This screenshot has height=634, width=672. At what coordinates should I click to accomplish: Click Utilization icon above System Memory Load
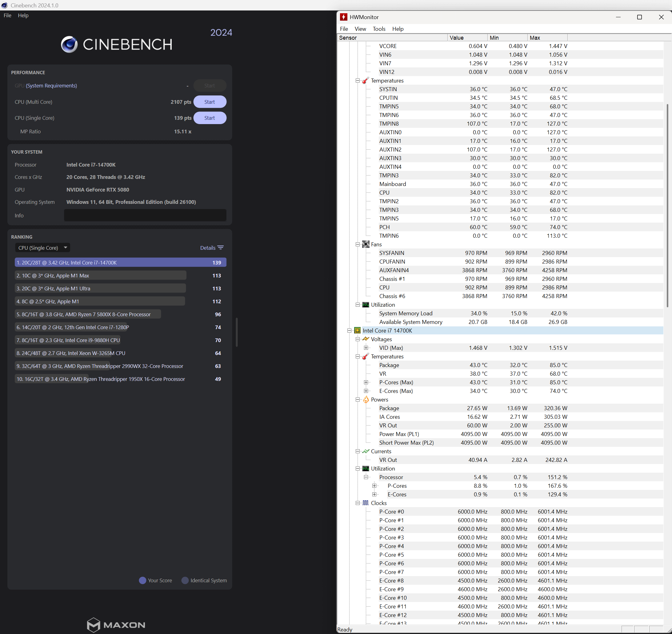[366, 305]
